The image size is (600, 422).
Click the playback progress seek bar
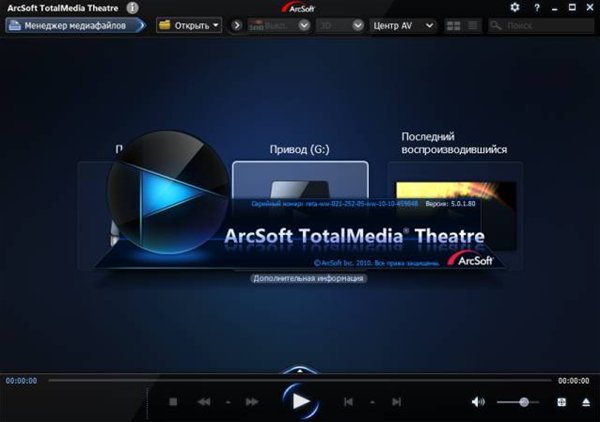point(300,380)
